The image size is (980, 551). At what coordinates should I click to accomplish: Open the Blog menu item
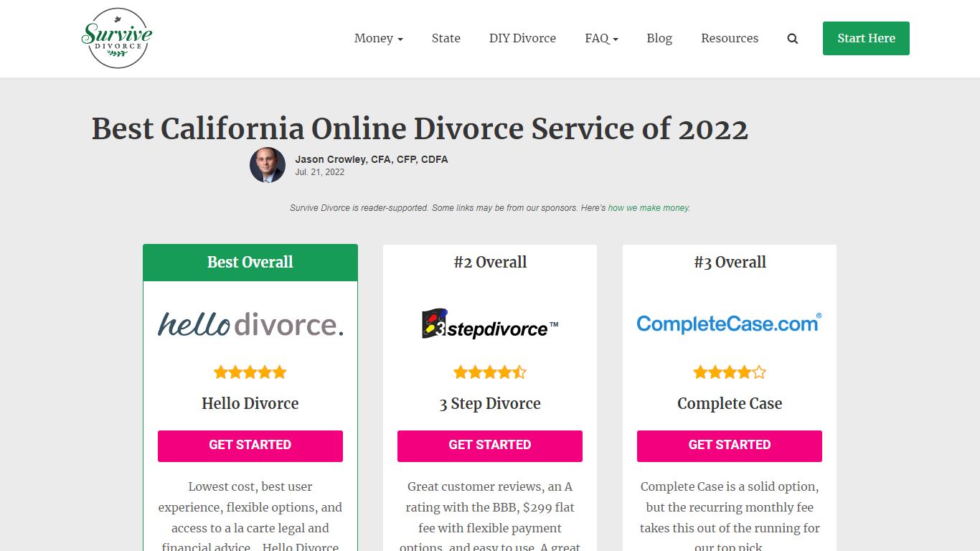(659, 39)
